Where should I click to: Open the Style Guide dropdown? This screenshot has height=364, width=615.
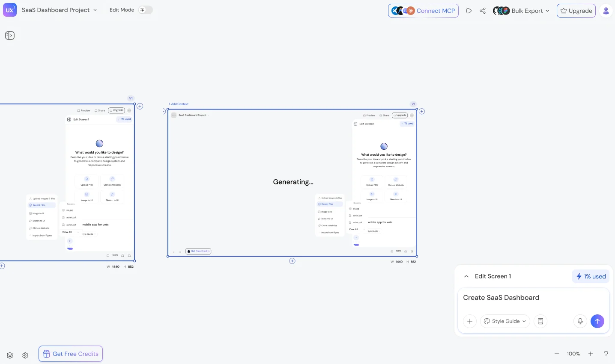click(x=505, y=321)
